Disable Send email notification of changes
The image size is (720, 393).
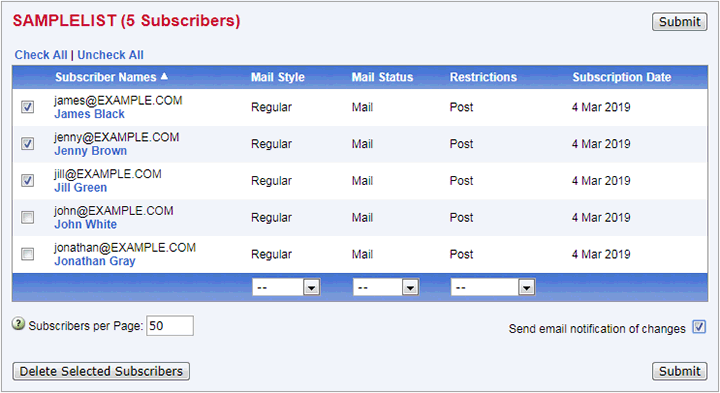point(699,327)
